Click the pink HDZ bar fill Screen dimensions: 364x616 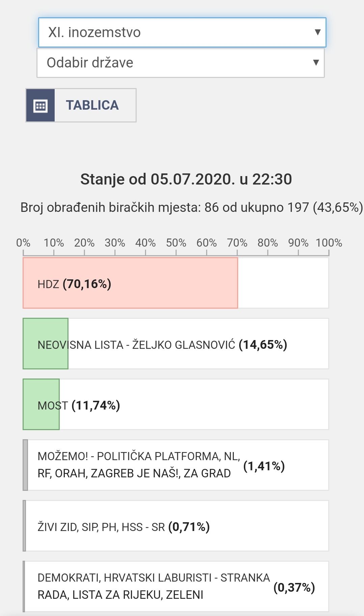[130, 283]
